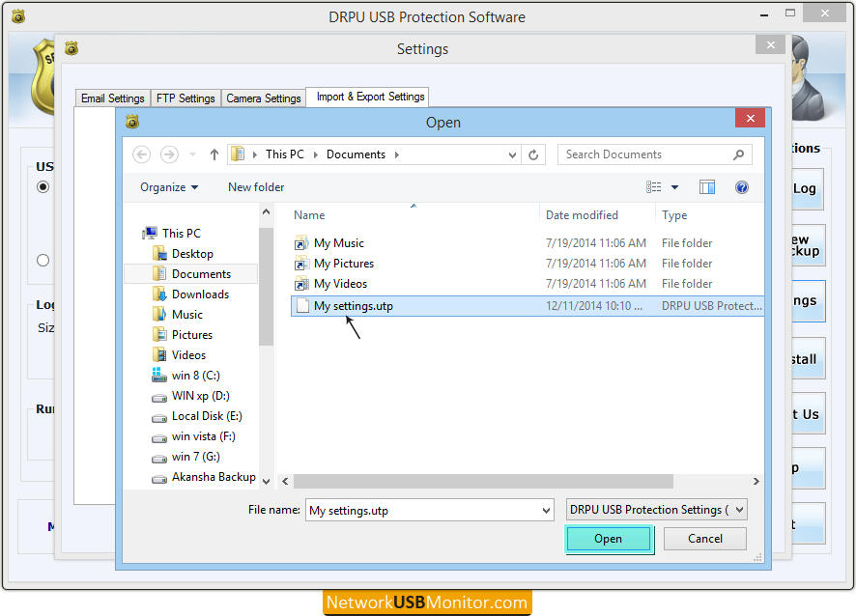Click the Local Disk (E:) drive icon

[x=159, y=418]
